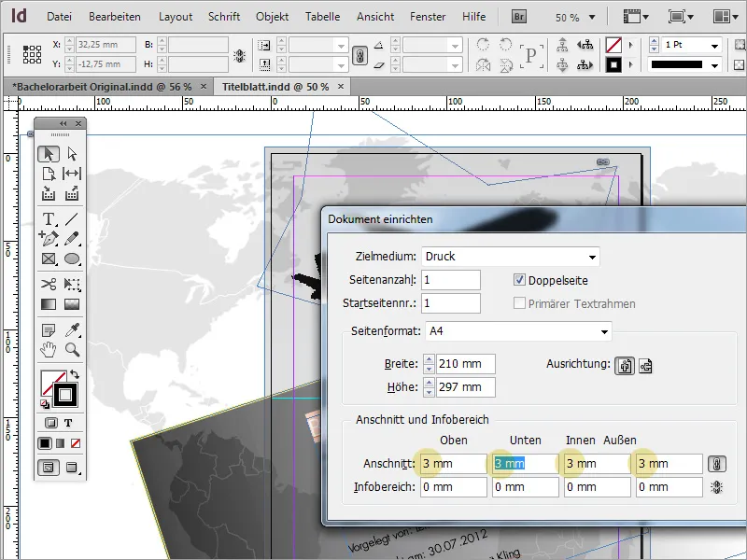Click stroke swatch in tools panel
This screenshot has width=747, height=560.
point(65,395)
